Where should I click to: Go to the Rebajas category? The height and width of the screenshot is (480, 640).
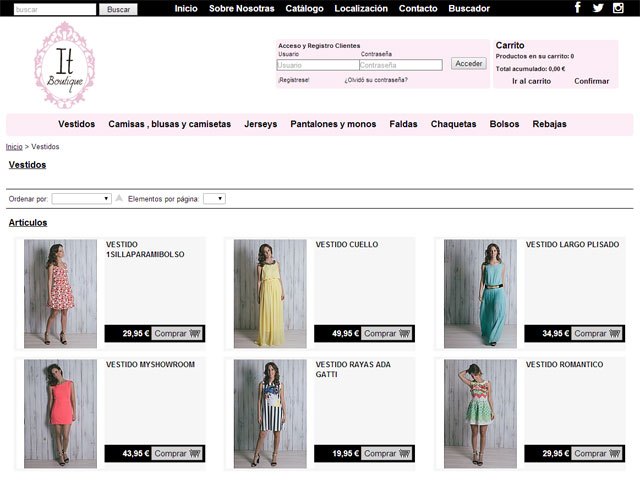pyautogui.click(x=549, y=124)
